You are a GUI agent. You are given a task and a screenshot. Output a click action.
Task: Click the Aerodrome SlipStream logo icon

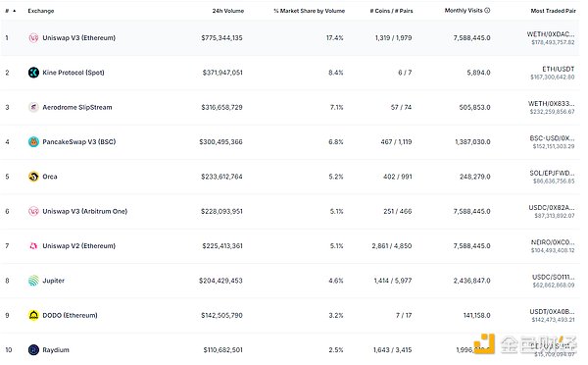point(33,107)
